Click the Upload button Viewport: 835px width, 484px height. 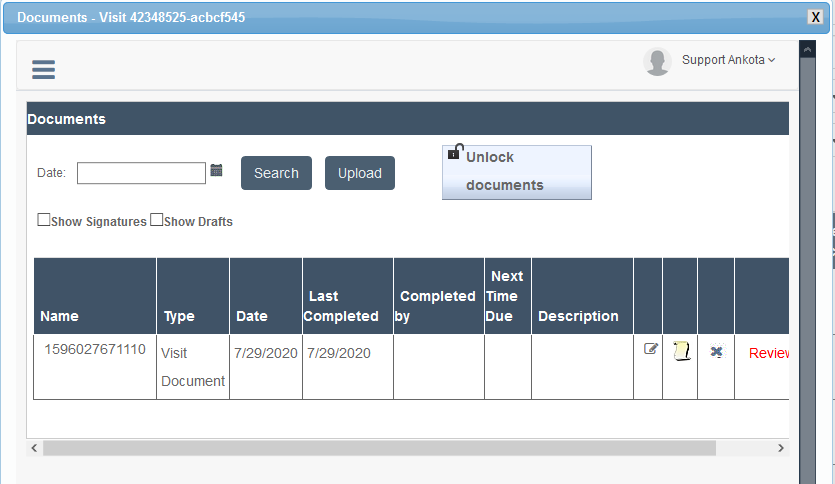point(360,173)
